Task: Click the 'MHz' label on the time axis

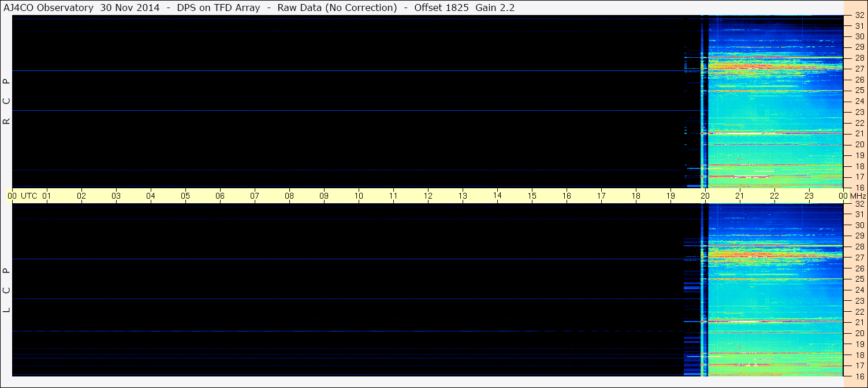Action: [x=858, y=196]
